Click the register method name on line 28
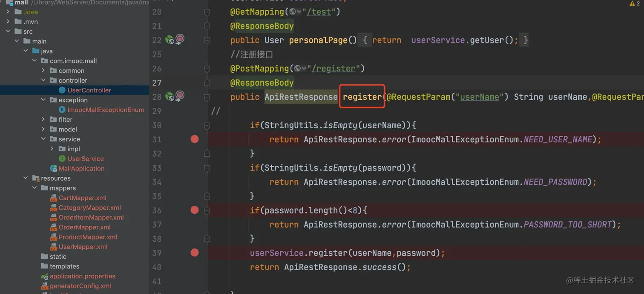Screen dimensions: 644x294 click(x=362, y=97)
